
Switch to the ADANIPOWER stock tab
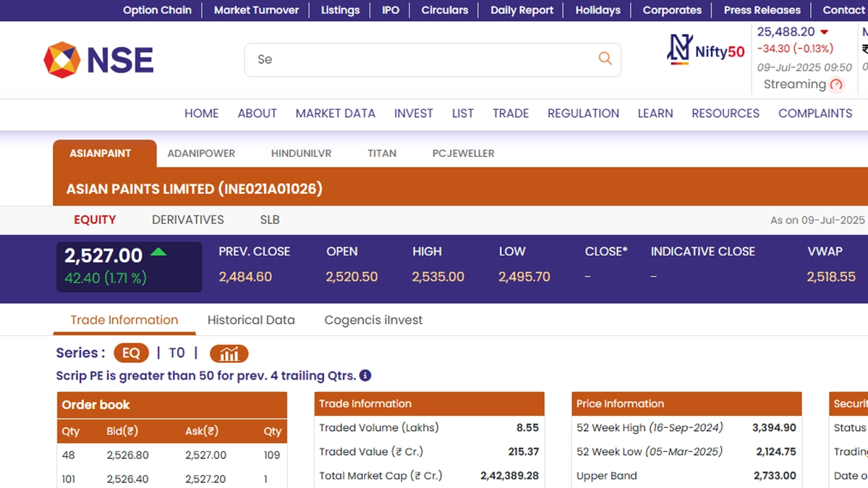pyautogui.click(x=201, y=153)
